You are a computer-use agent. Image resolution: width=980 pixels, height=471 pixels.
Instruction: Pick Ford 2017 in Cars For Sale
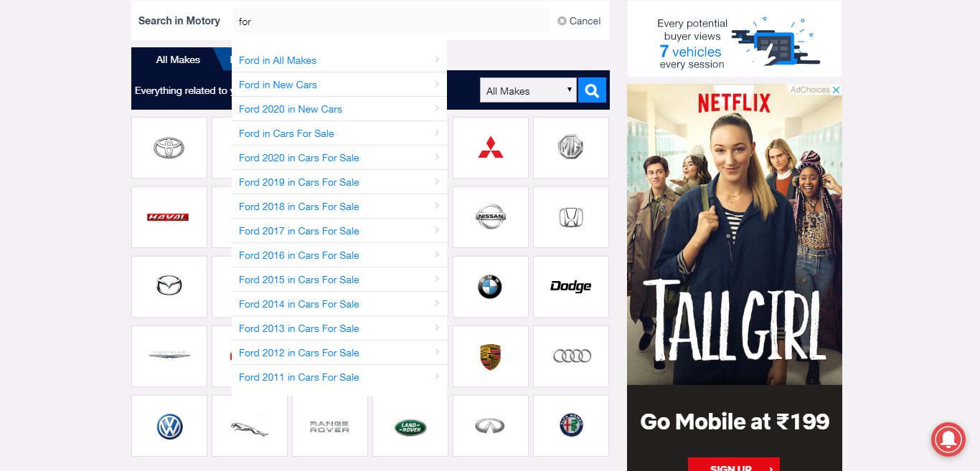coord(339,231)
